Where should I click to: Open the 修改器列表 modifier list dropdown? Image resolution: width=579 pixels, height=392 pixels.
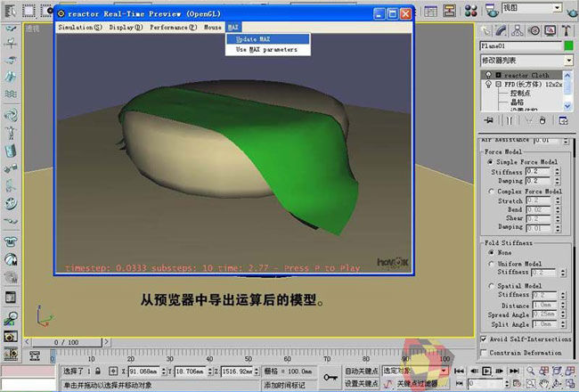(568, 61)
